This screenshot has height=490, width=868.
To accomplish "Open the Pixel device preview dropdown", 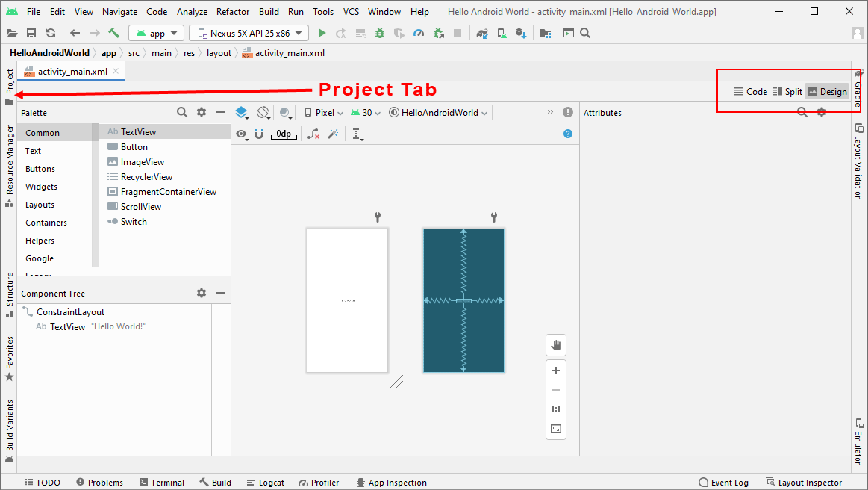I will coord(324,113).
